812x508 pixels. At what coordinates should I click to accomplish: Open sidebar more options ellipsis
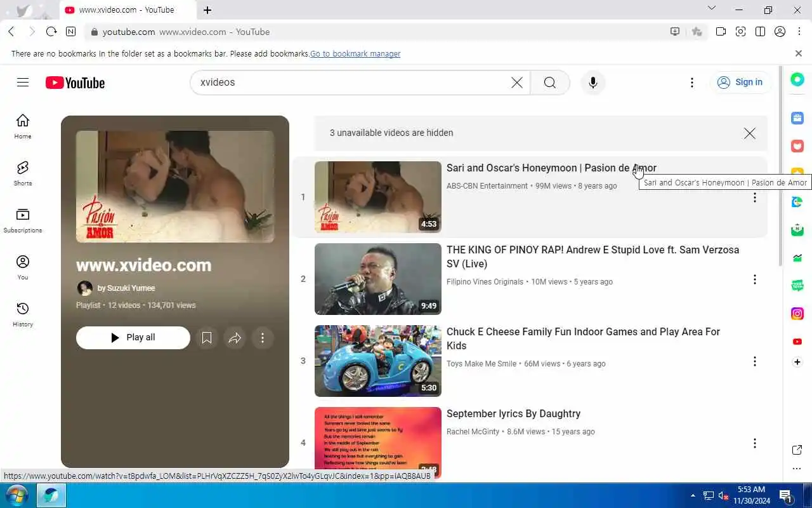[x=797, y=469]
